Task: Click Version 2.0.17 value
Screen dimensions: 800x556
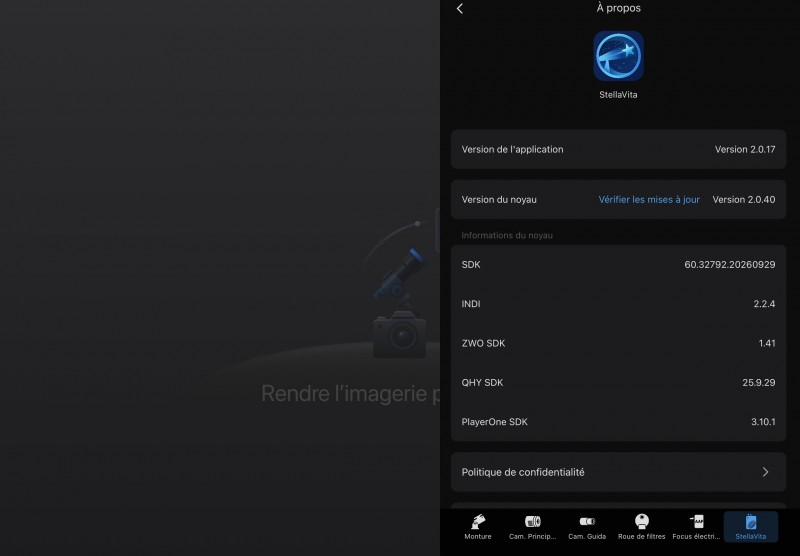Action: (745, 149)
